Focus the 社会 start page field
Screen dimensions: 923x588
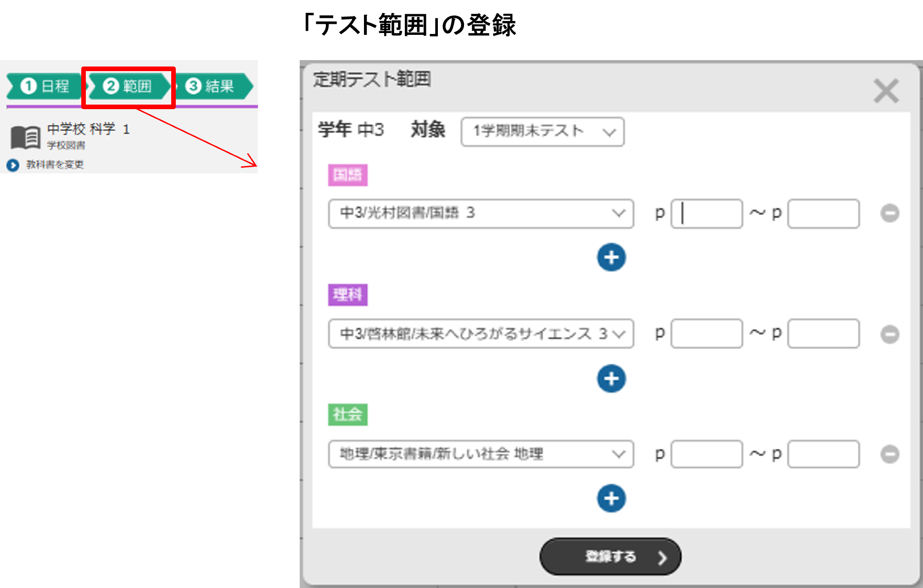(707, 454)
